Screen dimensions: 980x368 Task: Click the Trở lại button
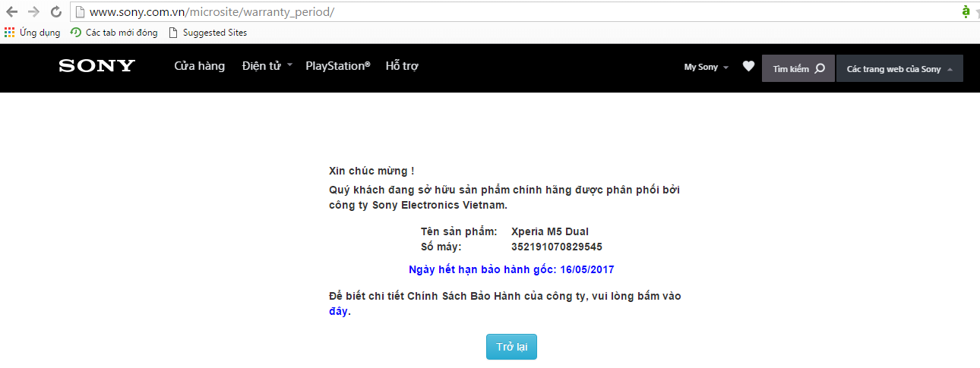click(x=512, y=347)
